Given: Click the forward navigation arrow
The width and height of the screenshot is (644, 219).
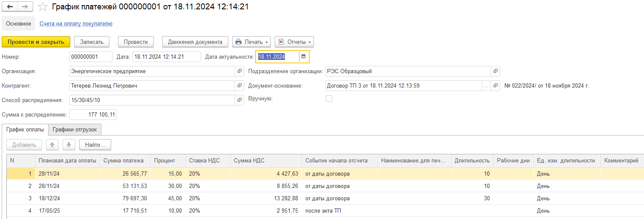Looking at the screenshot, I should [25, 7].
